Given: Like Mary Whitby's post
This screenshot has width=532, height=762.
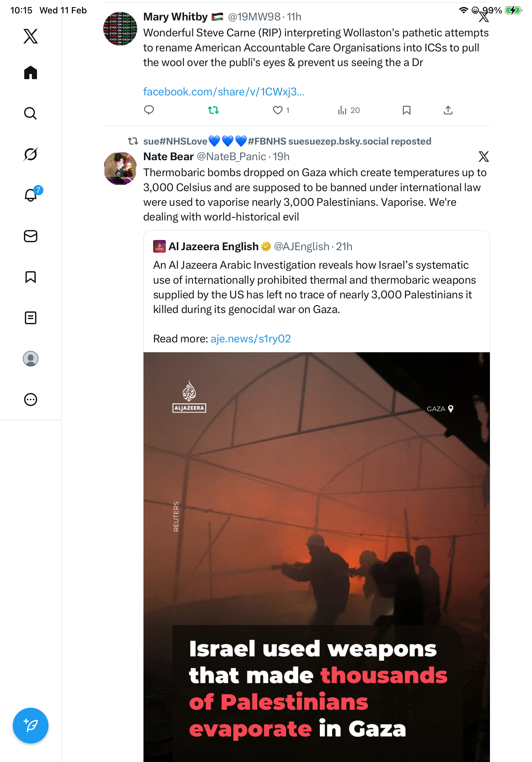Looking at the screenshot, I should tap(277, 110).
